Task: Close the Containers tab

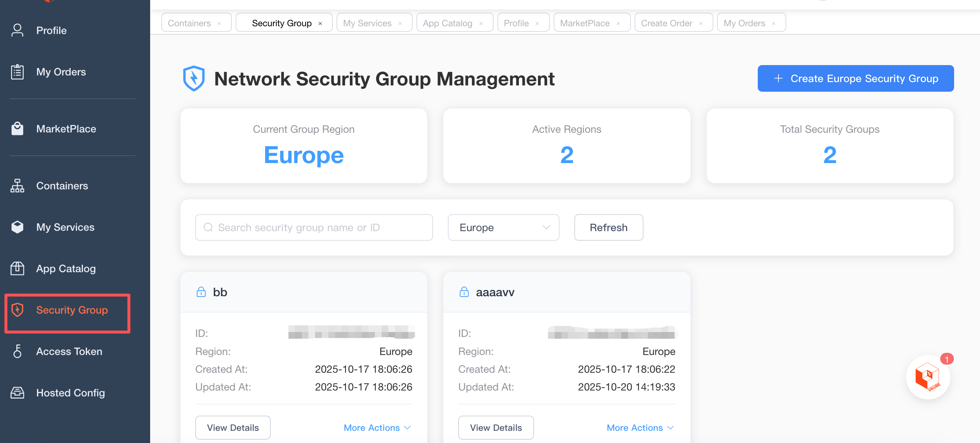Action: [219, 24]
